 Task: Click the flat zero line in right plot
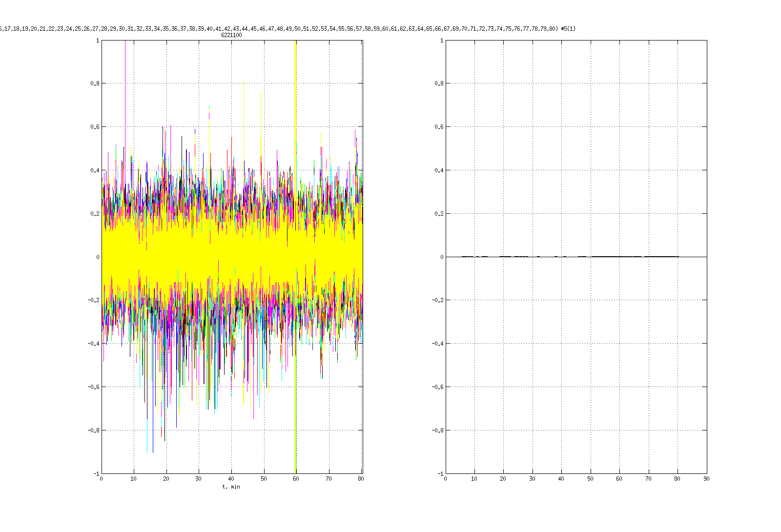pos(576,257)
